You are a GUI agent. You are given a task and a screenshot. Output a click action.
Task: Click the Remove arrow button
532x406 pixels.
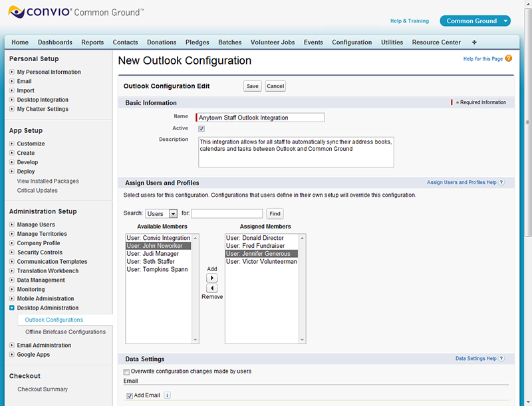[212, 288]
